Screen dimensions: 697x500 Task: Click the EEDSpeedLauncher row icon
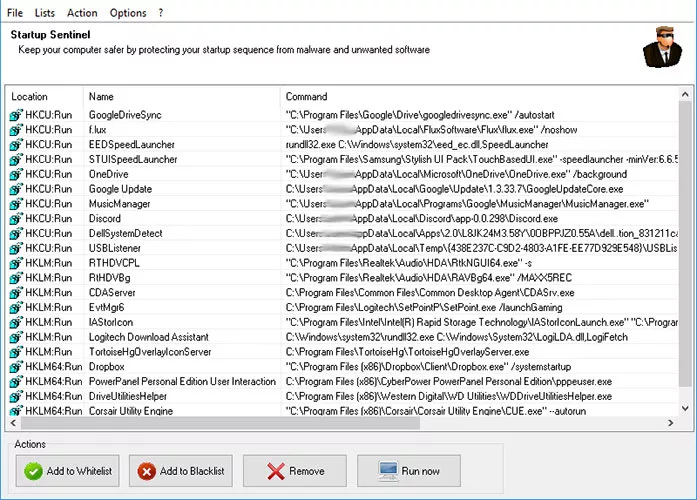tap(16, 144)
